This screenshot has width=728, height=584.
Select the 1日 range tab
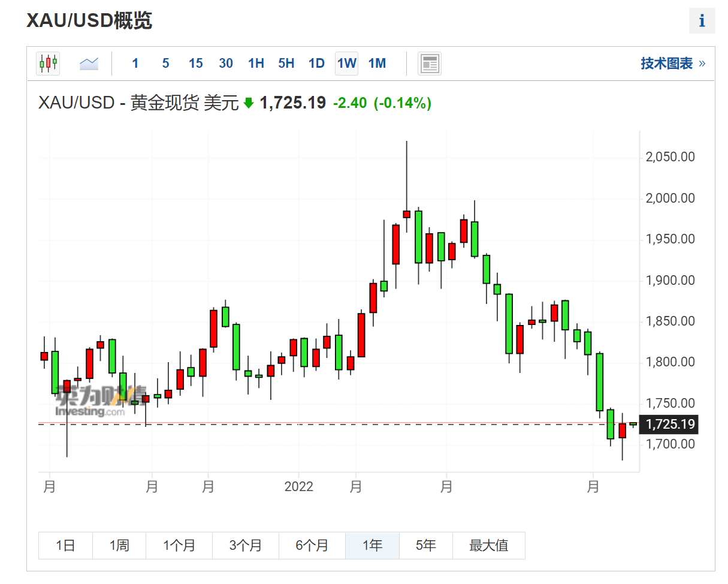point(65,546)
